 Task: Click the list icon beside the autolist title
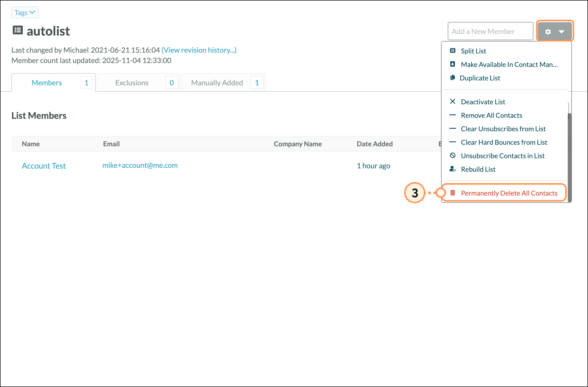tap(18, 30)
